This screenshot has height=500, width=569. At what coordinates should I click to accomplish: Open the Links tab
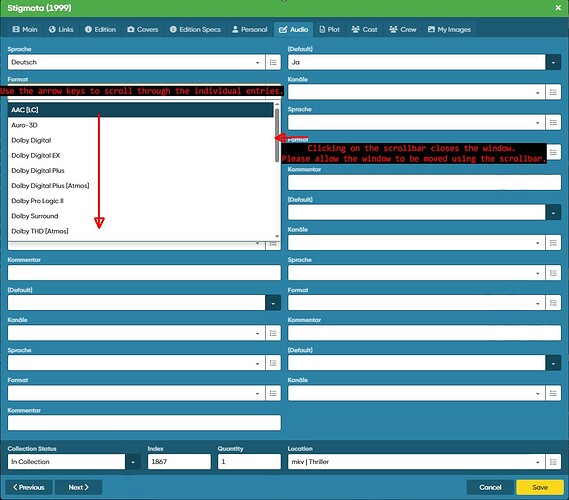coord(61,29)
